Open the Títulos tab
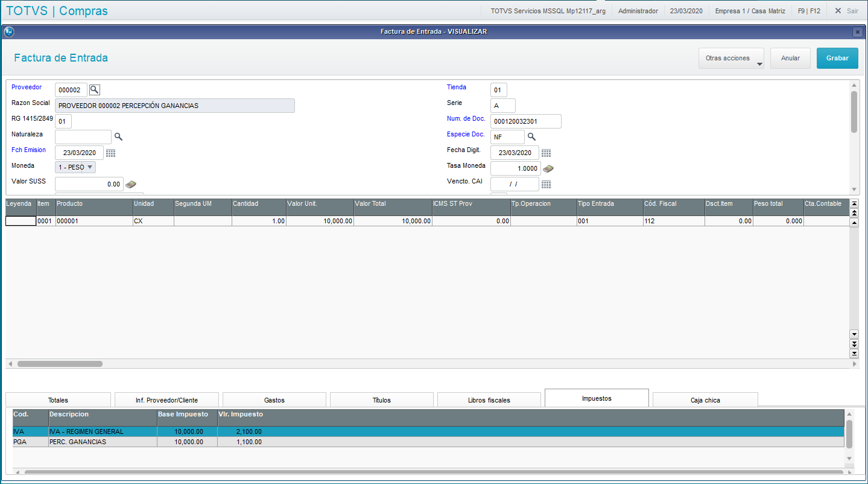Image resolution: width=868 pixels, height=484 pixels. 382,400
